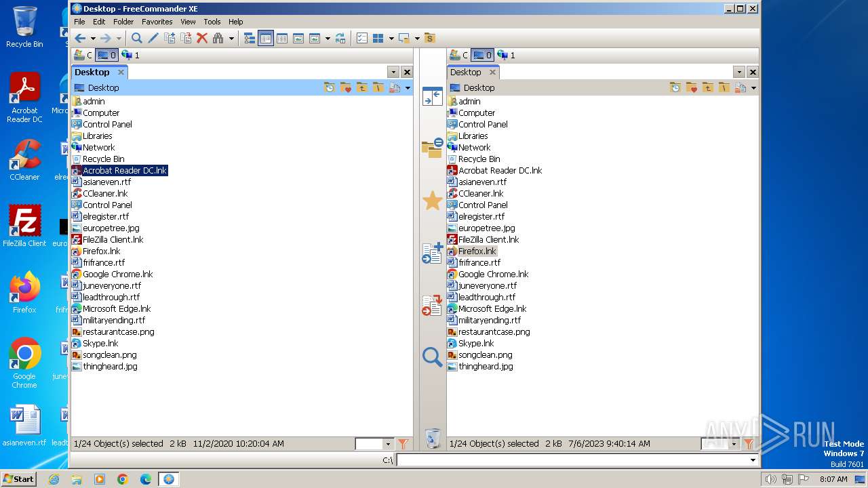868x488 pixels.
Task: Open left status bar filter combo box
Action: pyautogui.click(x=374, y=444)
